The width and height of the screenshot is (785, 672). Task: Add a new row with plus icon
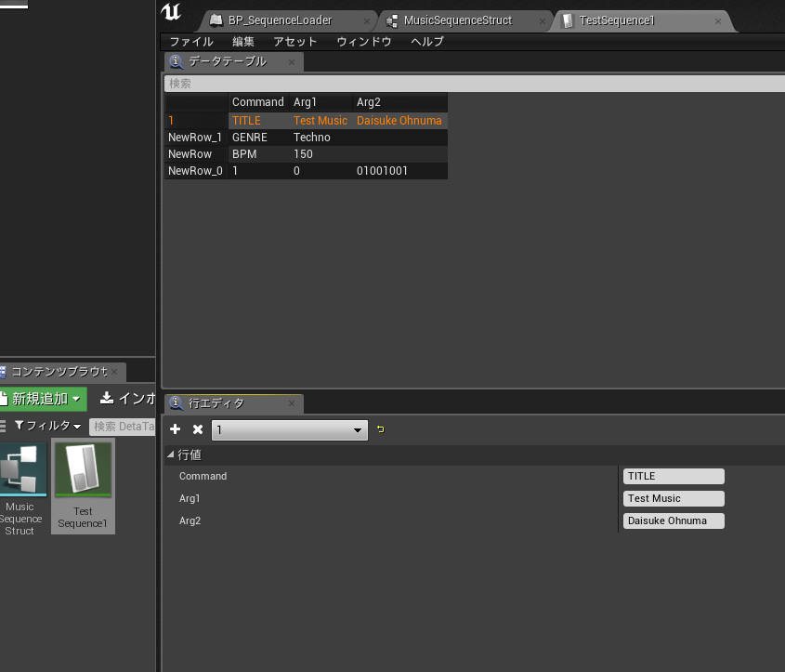coord(176,429)
